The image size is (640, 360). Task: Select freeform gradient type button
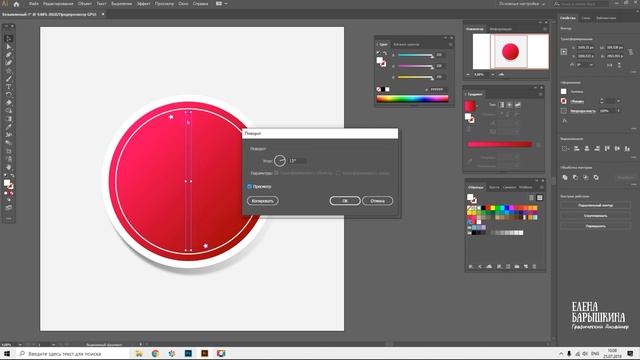[x=518, y=105]
